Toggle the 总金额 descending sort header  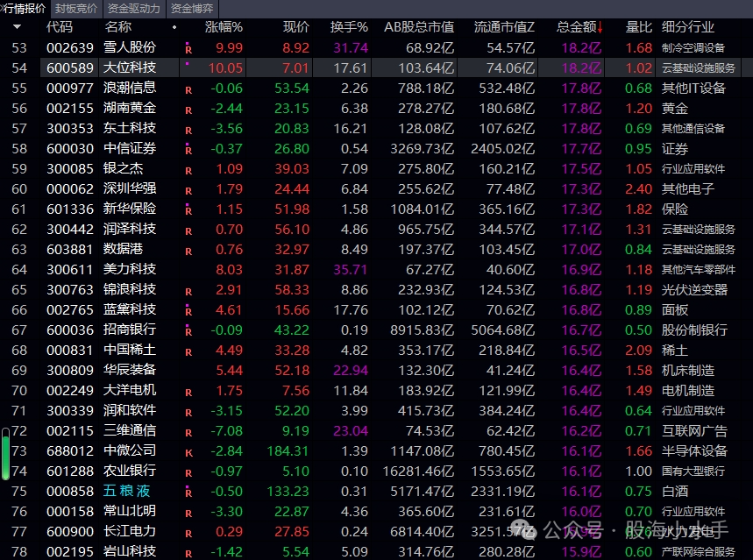tap(579, 27)
